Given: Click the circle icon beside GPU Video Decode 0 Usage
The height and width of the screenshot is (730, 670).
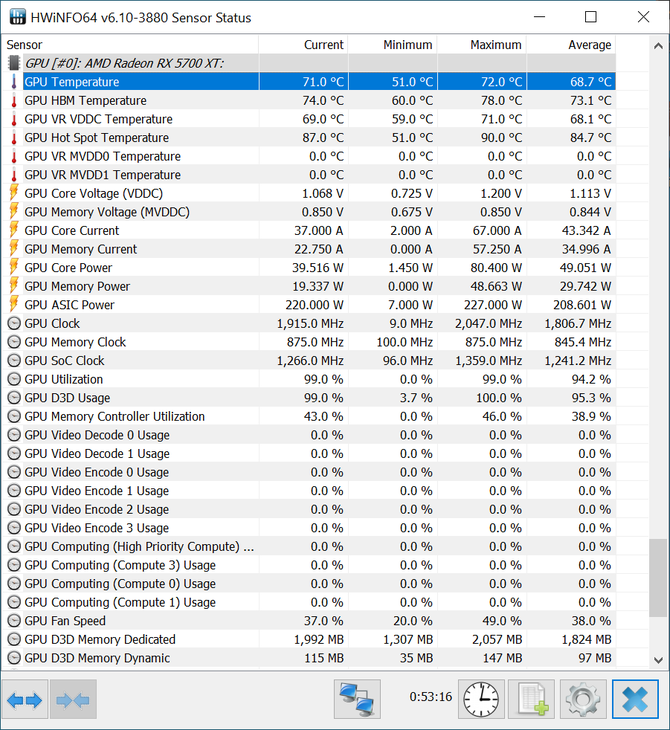Looking at the screenshot, I should tap(14, 435).
